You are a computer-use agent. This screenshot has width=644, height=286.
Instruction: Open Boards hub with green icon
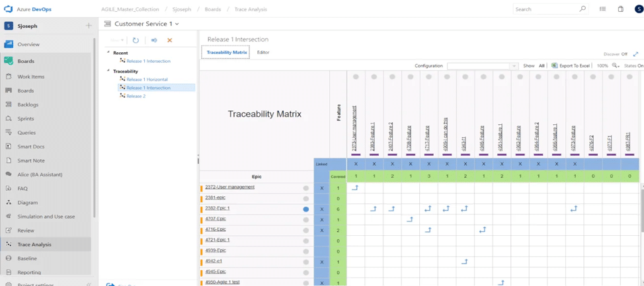tap(26, 61)
